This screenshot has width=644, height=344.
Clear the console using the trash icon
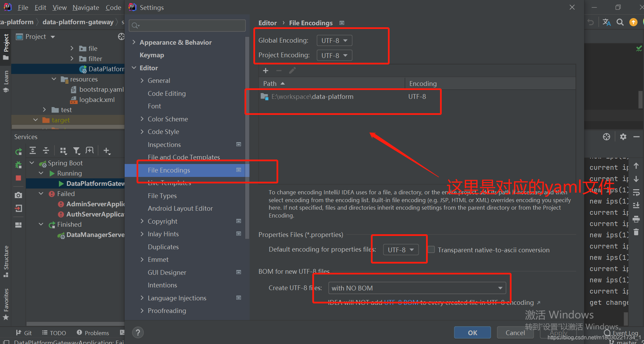(636, 232)
